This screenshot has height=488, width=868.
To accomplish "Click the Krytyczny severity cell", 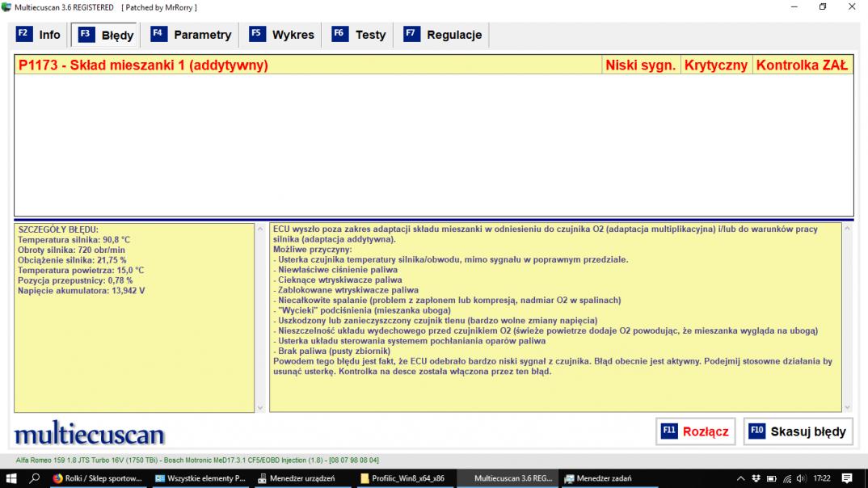I will point(716,65).
